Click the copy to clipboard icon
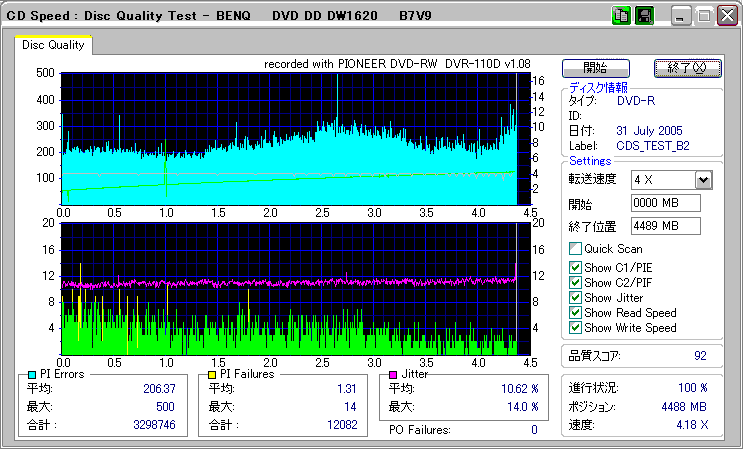 point(620,16)
